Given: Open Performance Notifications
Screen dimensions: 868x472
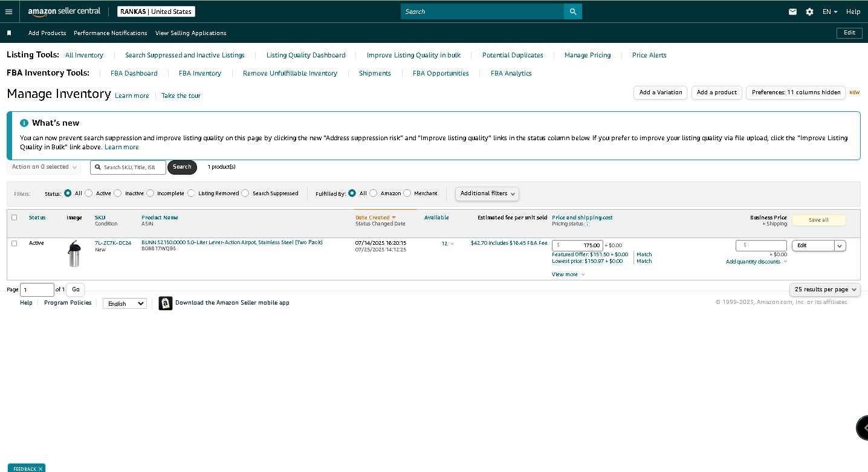Looking at the screenshot, I should click(x=111, y=33).
